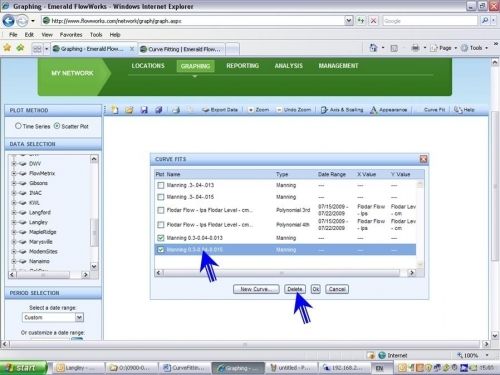Check the Polynomial 3rd curve plot box
Image resolution: width=500 pixels, height=375 pixels.
[x=161, y=210]
